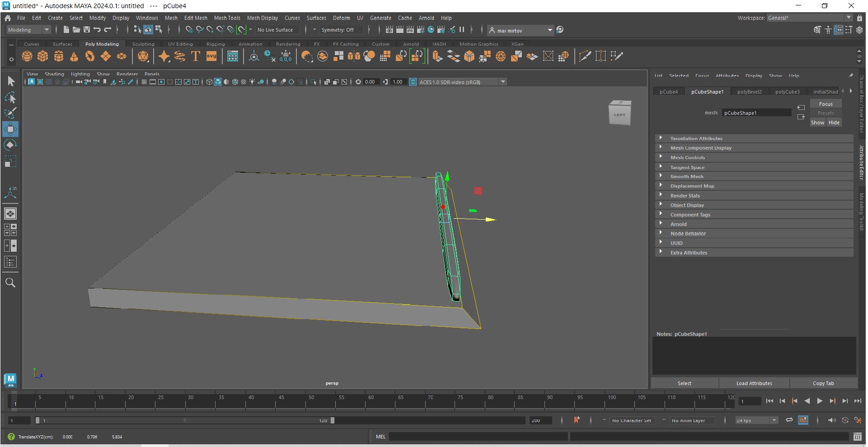
Task: Click the Undo arrow icon
Action: [x=97, y=30]
